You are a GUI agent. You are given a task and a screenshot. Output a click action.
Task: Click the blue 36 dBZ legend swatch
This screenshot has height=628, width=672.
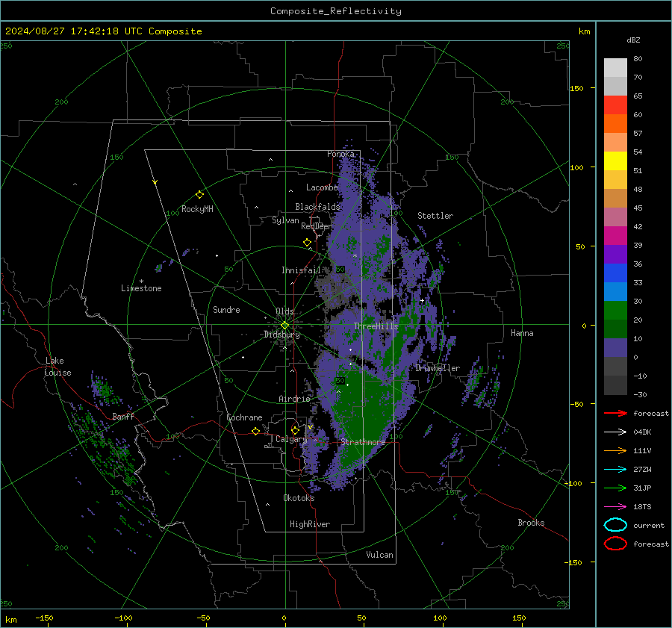pyautogui.click(x=615, y=273)
